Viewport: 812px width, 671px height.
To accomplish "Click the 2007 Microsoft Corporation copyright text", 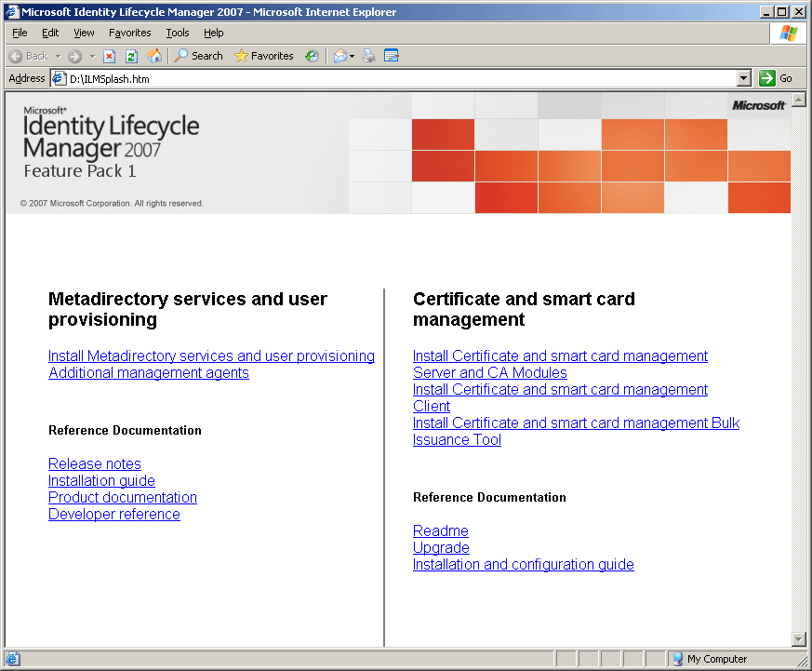I will pos(112,203).
